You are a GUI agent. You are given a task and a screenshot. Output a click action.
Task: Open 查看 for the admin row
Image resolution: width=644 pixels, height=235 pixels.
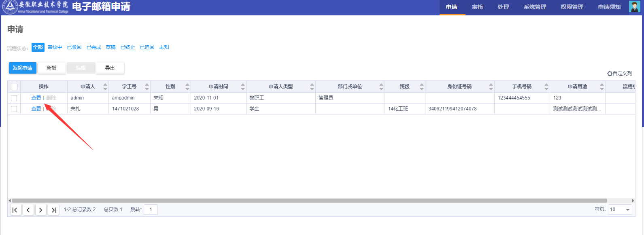(36, 98)
